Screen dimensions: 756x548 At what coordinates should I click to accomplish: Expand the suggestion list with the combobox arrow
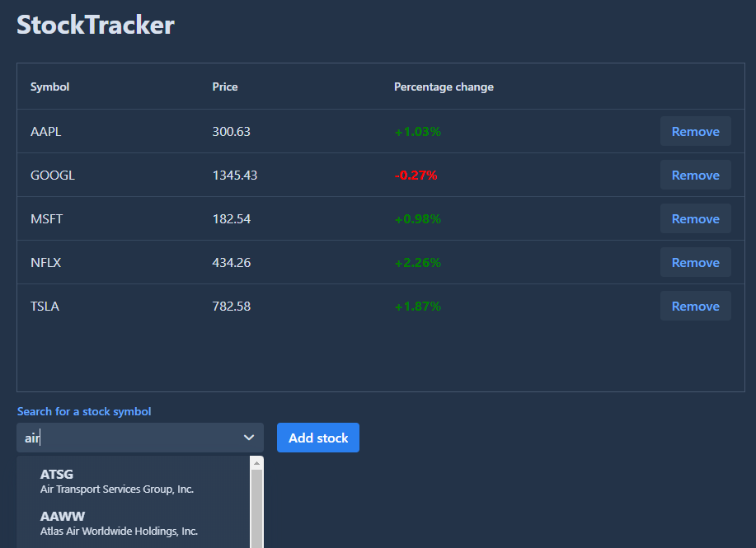tap(248, 438)
